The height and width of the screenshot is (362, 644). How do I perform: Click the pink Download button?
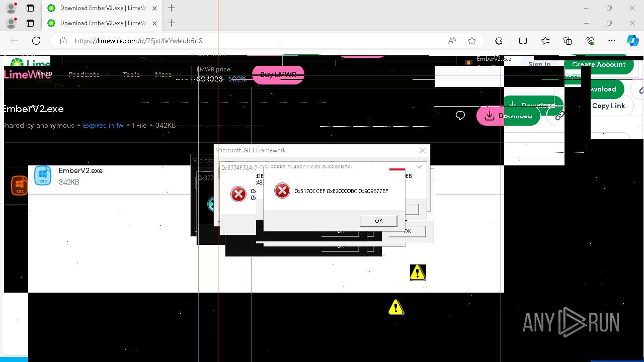[x=508, y=116]
